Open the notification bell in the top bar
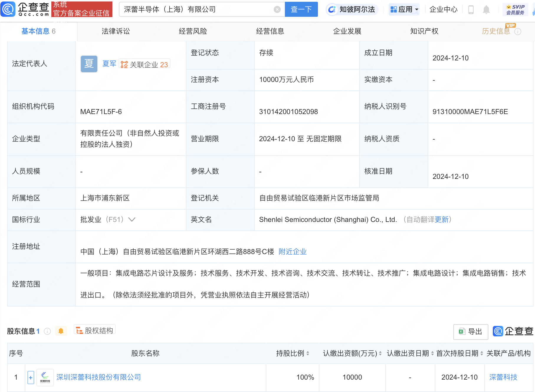Viewport: 535px width, 392px height. [487, 9]
